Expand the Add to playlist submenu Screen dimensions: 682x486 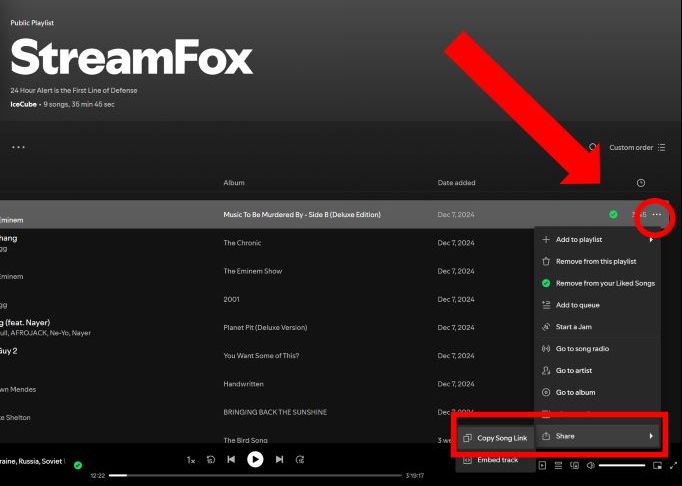(x=597, y=239)
